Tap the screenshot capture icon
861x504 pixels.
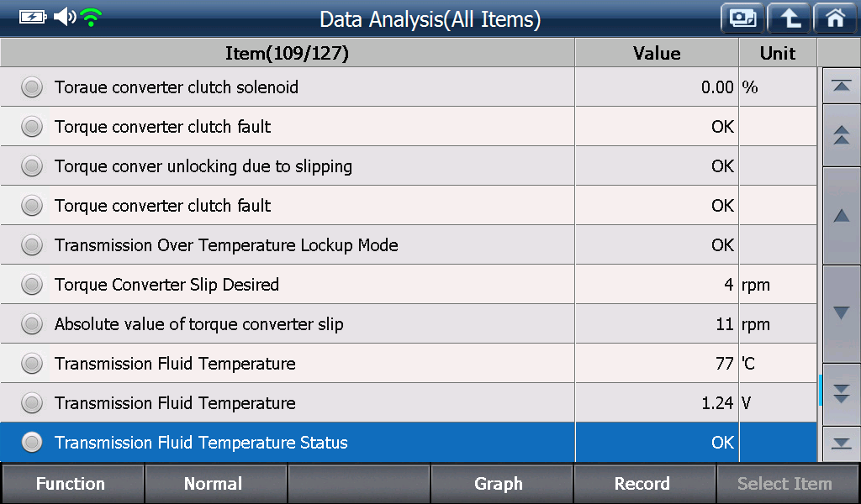pyautogui.click(x=742, y=18)
